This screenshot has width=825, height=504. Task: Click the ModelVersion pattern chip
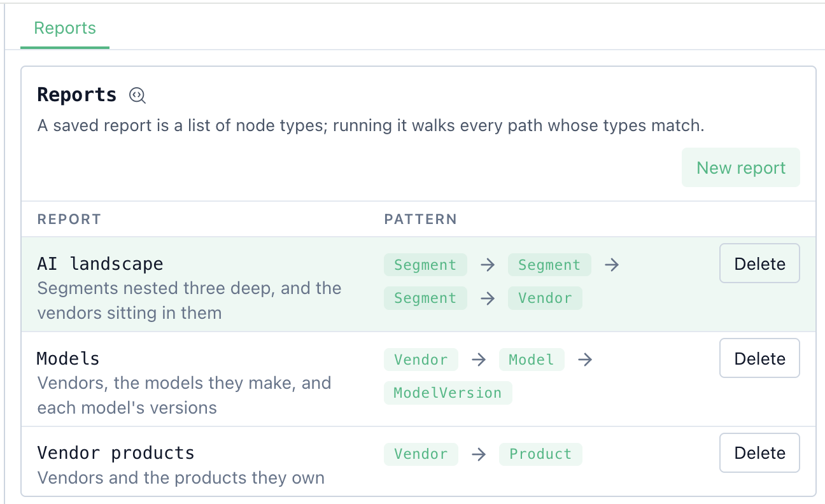(x=448, y=393)
